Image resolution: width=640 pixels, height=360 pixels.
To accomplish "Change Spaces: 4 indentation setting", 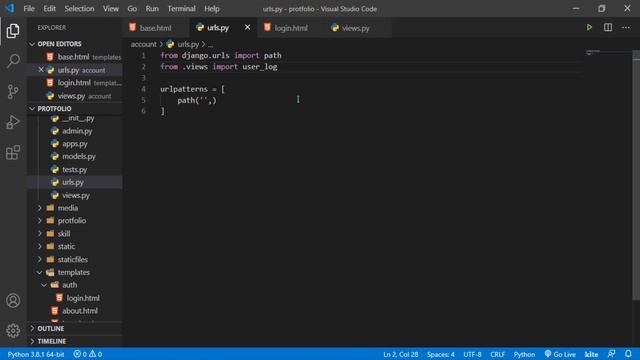I will 441,354.
